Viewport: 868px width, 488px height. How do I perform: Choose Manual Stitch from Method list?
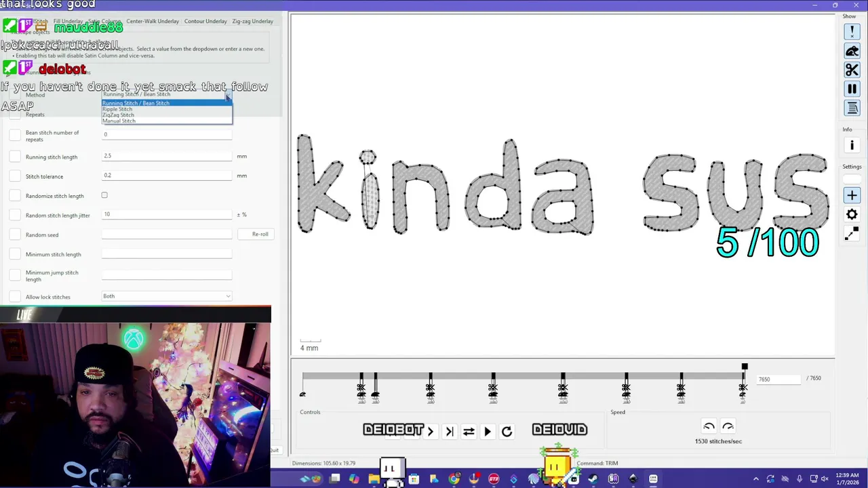[166, 121]
